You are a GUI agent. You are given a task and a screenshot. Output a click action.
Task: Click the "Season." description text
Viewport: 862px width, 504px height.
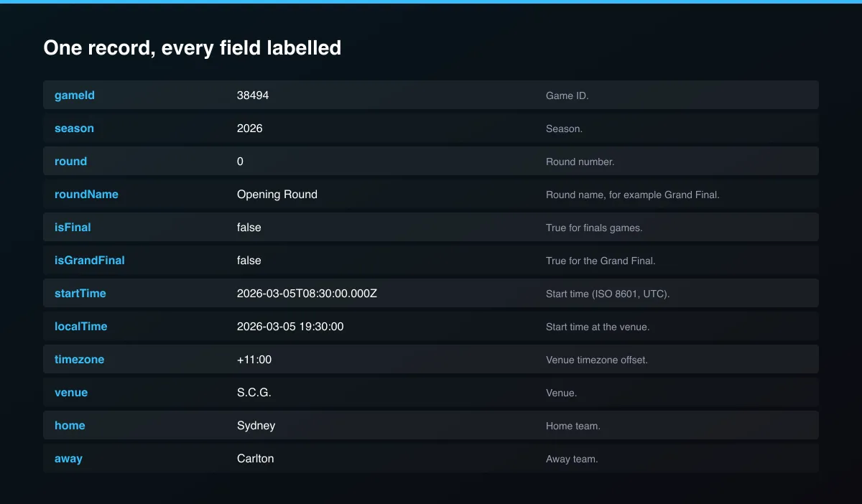(565, 129)
